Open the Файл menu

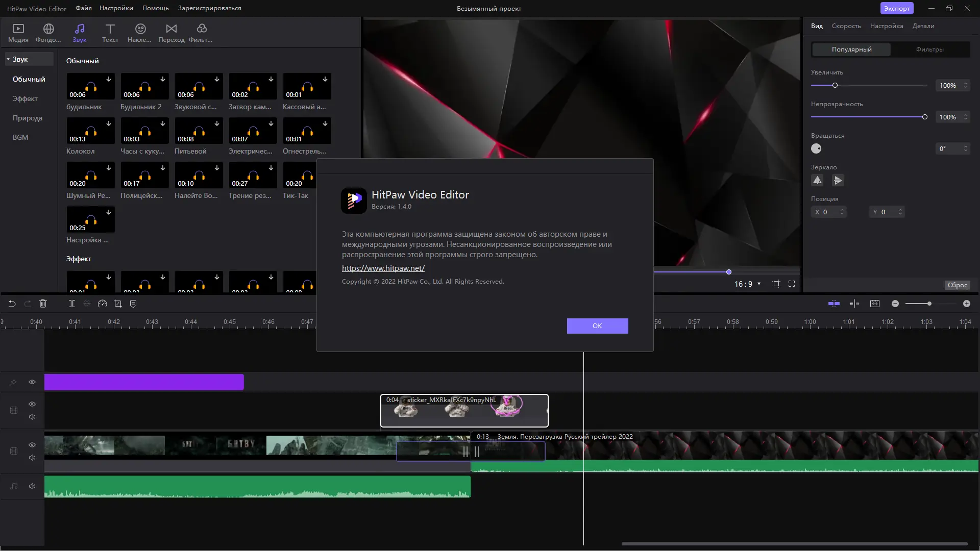point(83,8)
